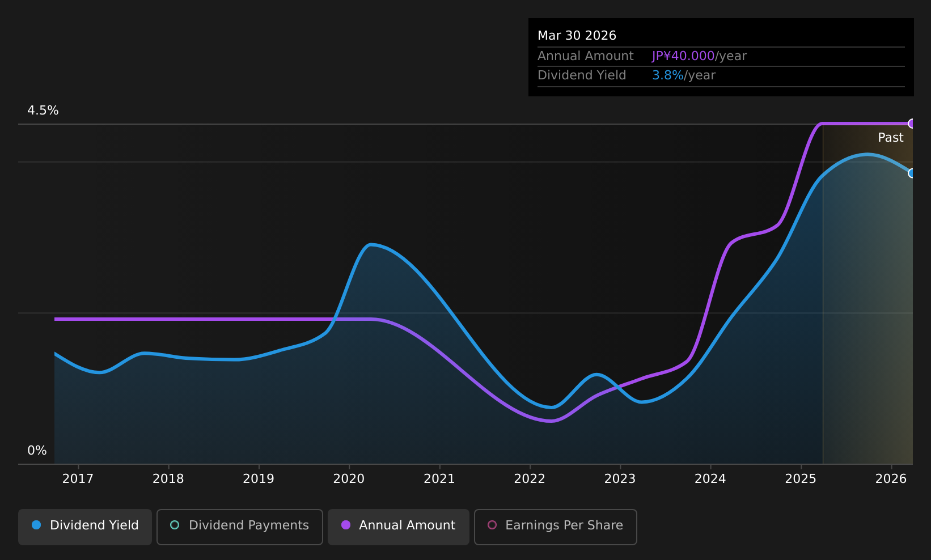Click the 2023 x-axis label
931x560 pixels.
[x=620, y=479]
